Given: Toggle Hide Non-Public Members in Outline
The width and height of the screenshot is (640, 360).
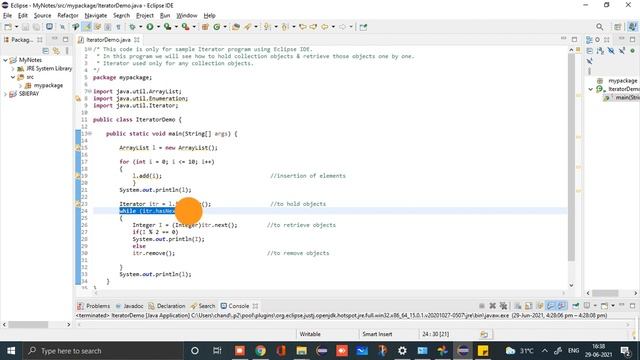Looking at the screenshot, I should [x=633, y=51].
